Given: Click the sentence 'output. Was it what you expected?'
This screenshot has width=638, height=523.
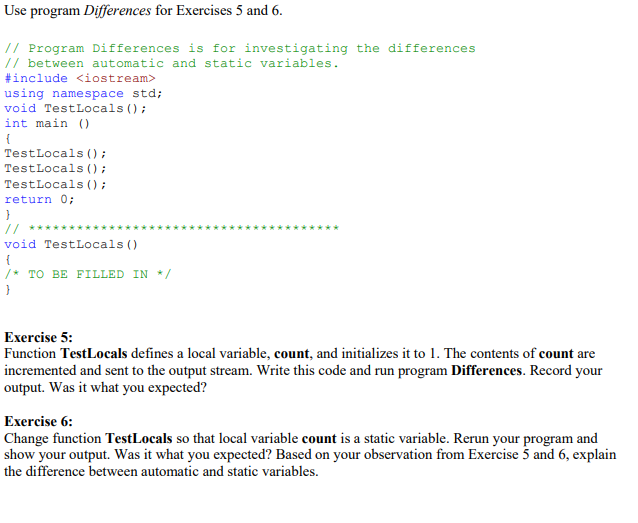Looking at the screenshot, I should 105,387.
